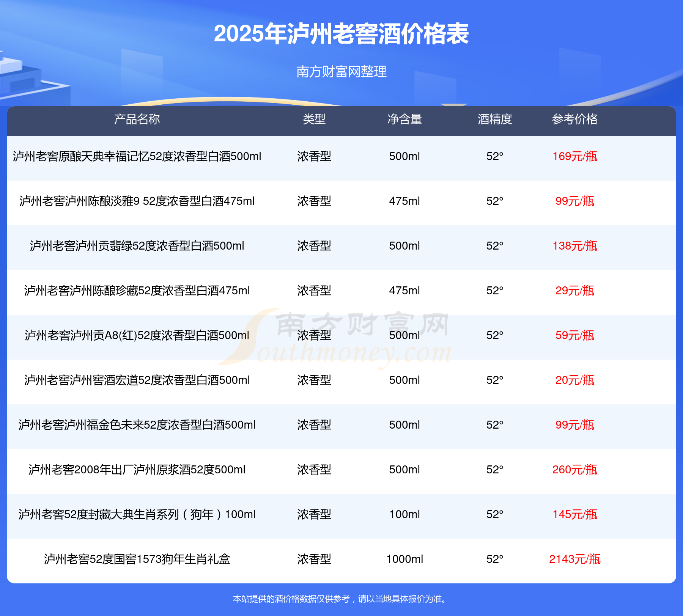Select the price "2143元/瓶"

point(575,559)
